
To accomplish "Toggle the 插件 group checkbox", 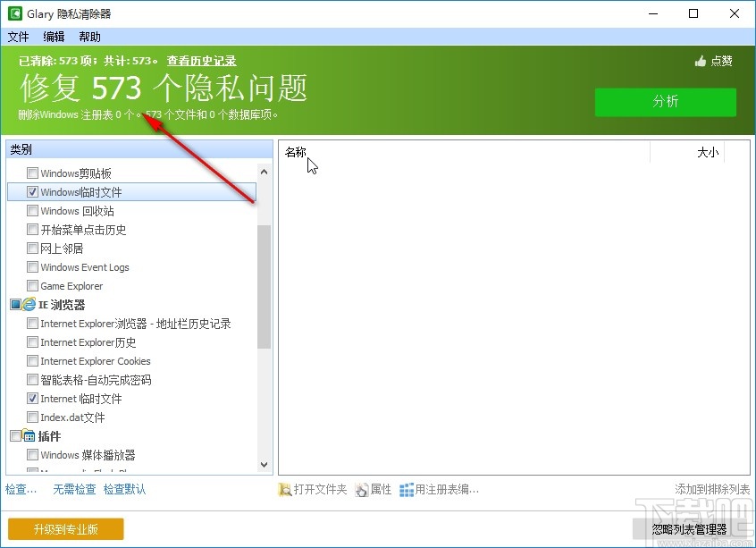I will pos(15,436).
